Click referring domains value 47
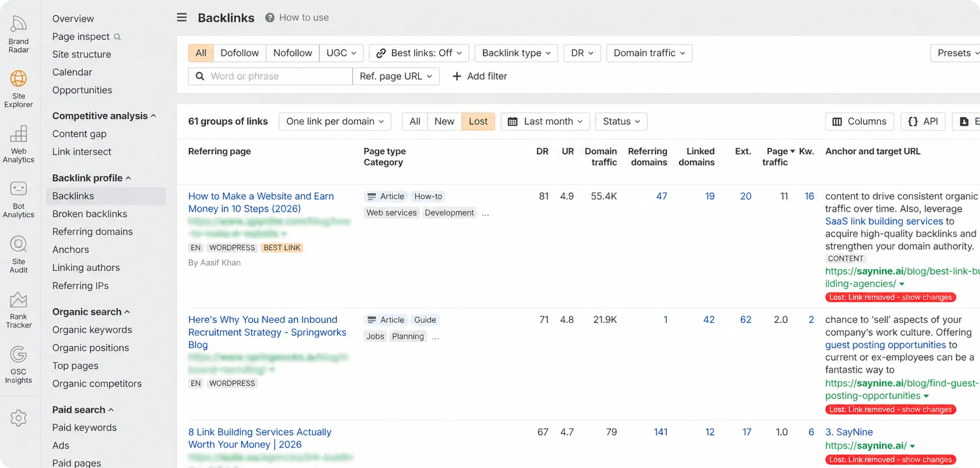 pyautogui.click(x=661, y=196)
